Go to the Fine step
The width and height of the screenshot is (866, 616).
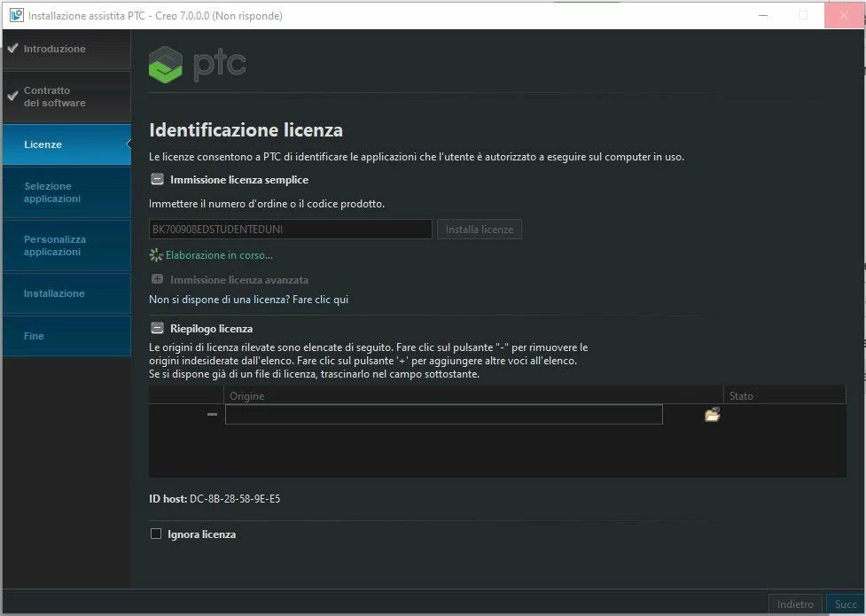pos(66,336)
